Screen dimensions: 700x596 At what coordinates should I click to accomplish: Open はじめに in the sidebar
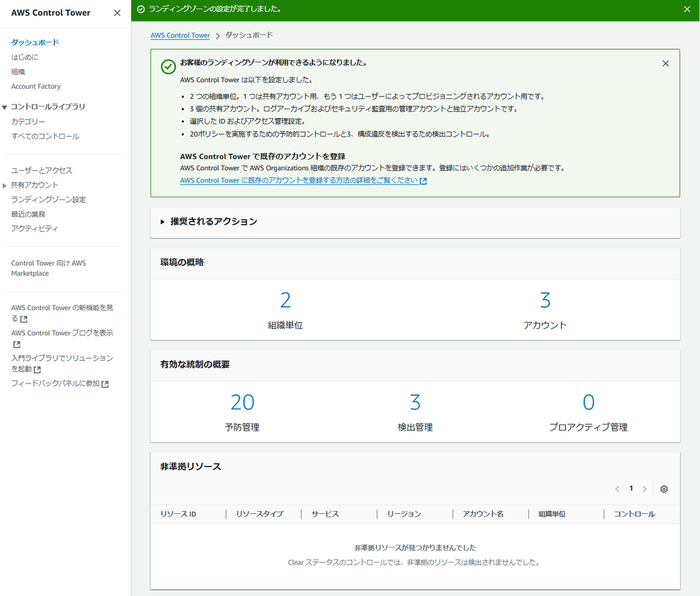25,57
